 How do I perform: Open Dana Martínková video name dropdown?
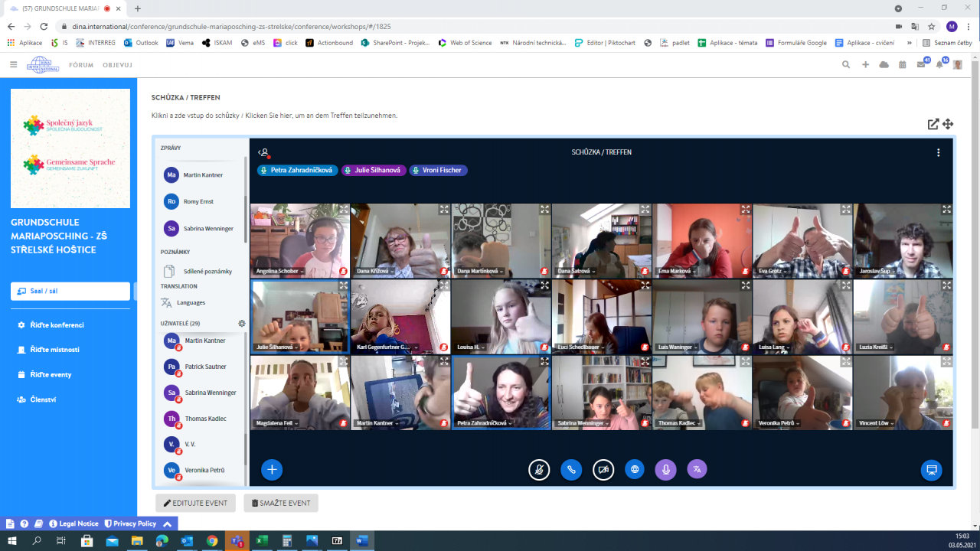point(481,271)
